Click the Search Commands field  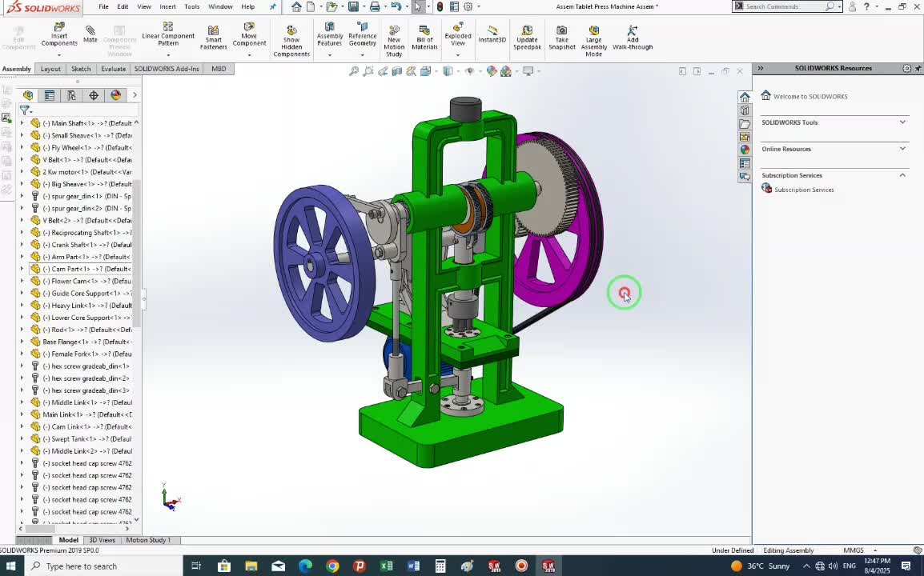click(783, 6)
